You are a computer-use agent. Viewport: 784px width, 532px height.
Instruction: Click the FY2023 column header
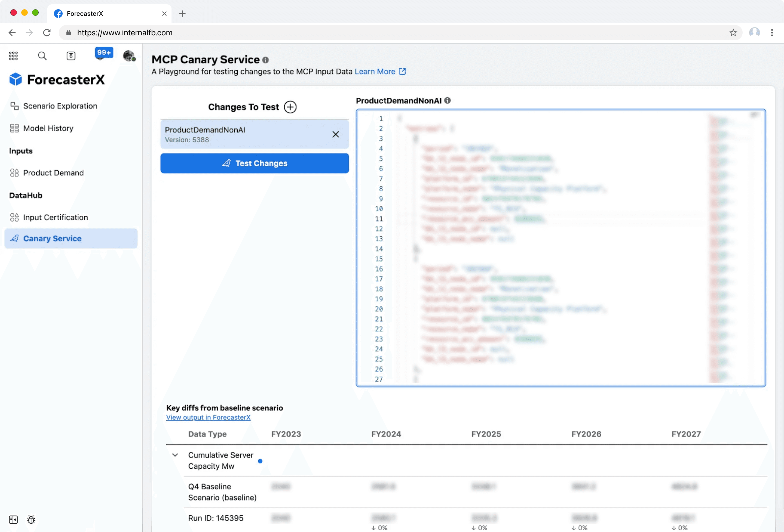tap(286, 434)
